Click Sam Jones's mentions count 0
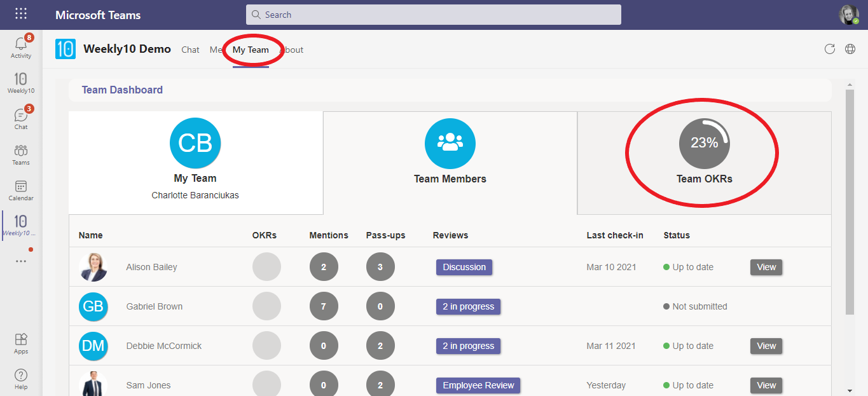This screenshot has height=396, width=868. point(324,383)
